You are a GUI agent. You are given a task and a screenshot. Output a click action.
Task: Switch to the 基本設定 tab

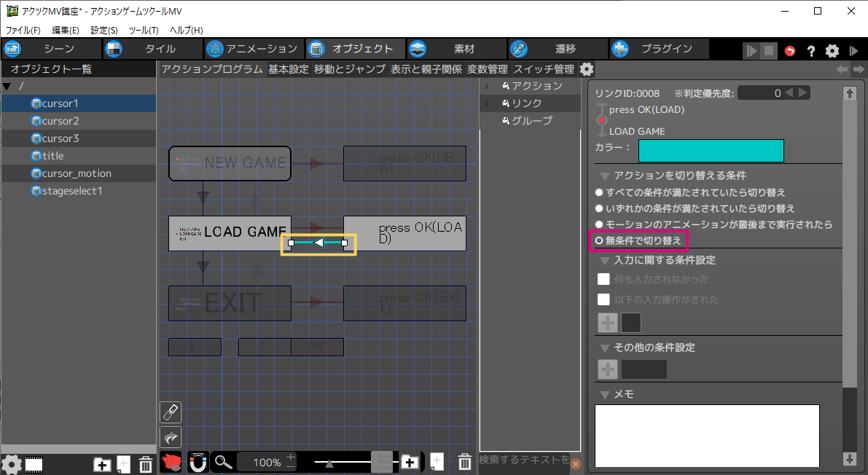pos(288,70)
